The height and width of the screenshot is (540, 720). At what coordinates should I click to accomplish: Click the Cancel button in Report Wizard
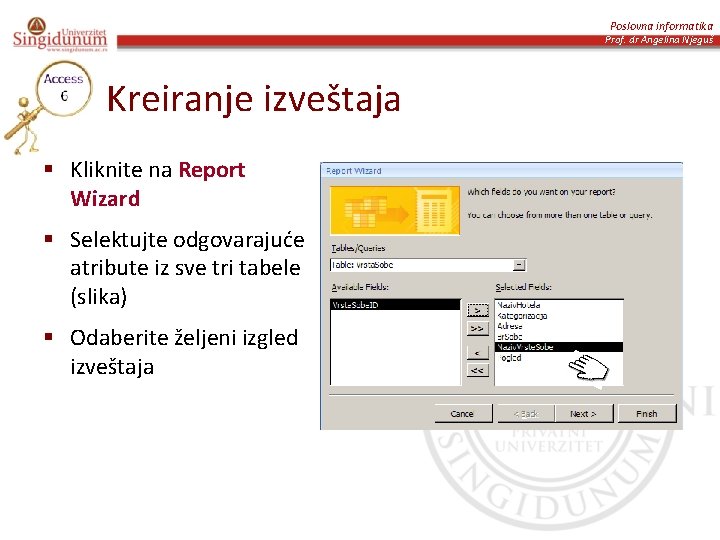(x=463, y=414)
